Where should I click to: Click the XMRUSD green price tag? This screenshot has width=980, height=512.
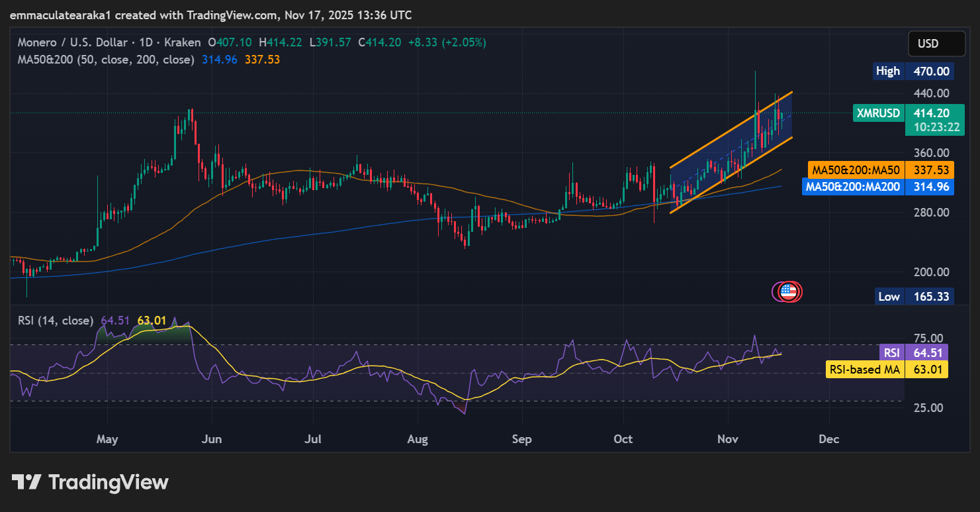879,113
